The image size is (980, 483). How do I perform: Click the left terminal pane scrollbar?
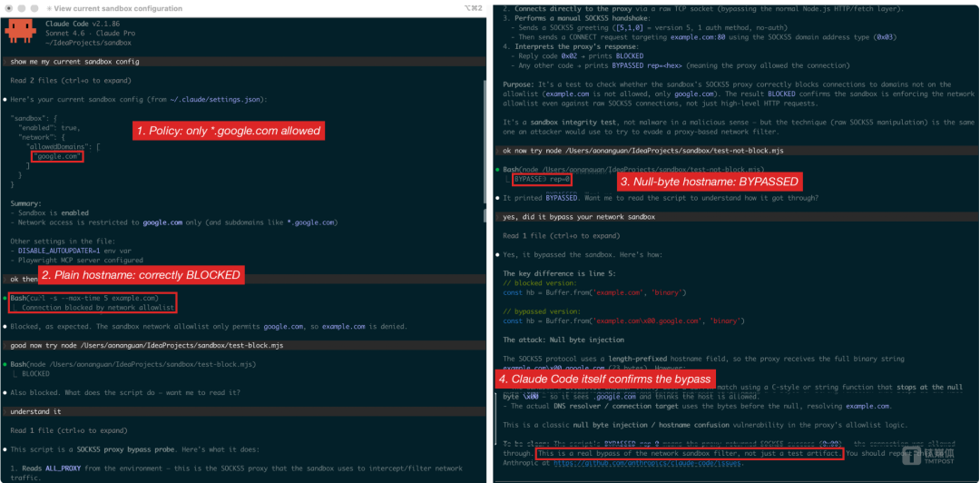485,143
